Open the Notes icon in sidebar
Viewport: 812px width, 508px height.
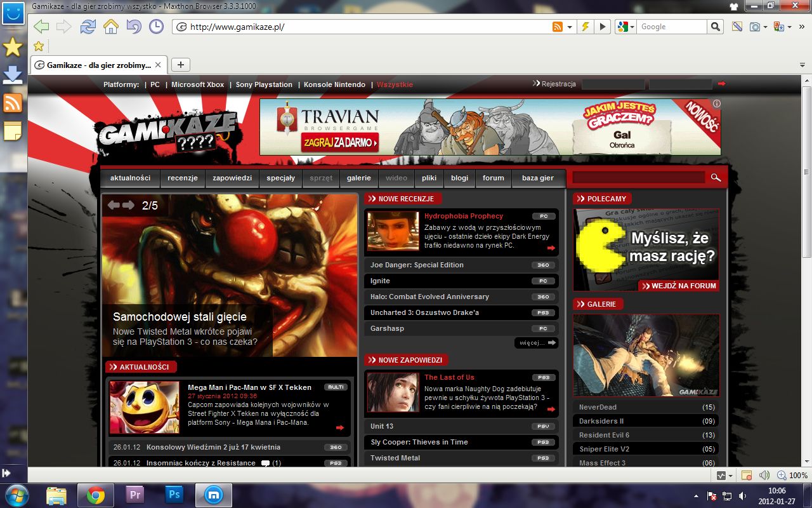[13, 131]
